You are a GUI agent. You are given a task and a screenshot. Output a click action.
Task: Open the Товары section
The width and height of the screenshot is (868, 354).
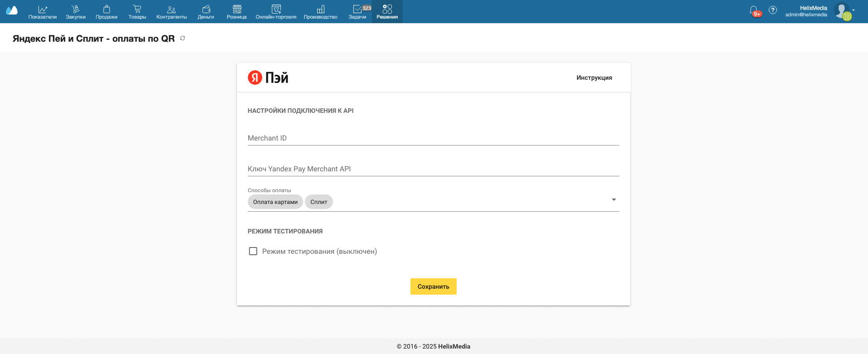(137, 12)
